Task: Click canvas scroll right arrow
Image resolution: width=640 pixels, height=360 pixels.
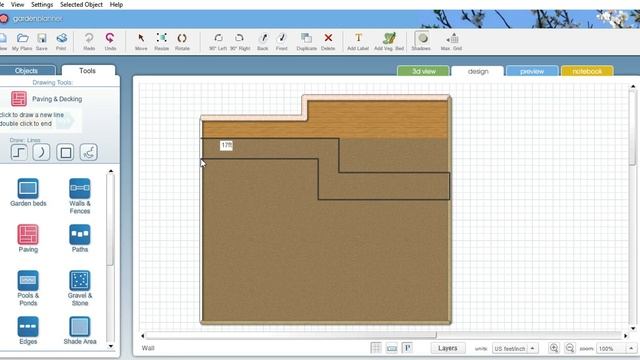Action: pos(626,336)
